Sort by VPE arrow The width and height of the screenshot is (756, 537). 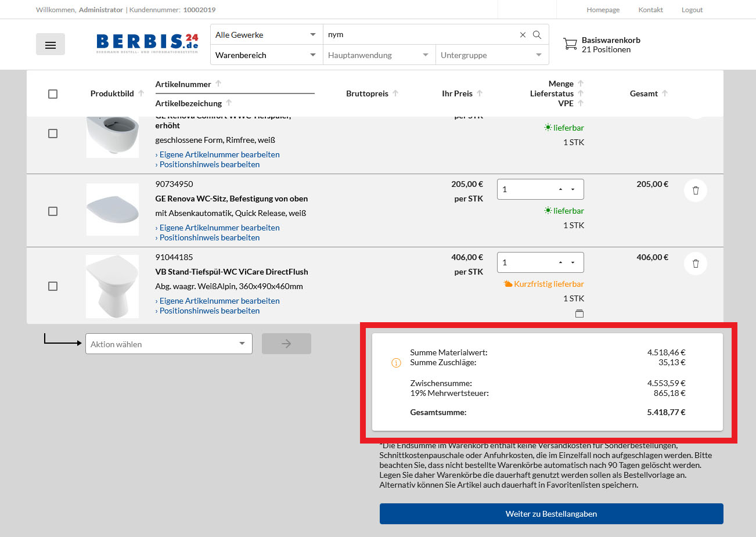point(581,103)
